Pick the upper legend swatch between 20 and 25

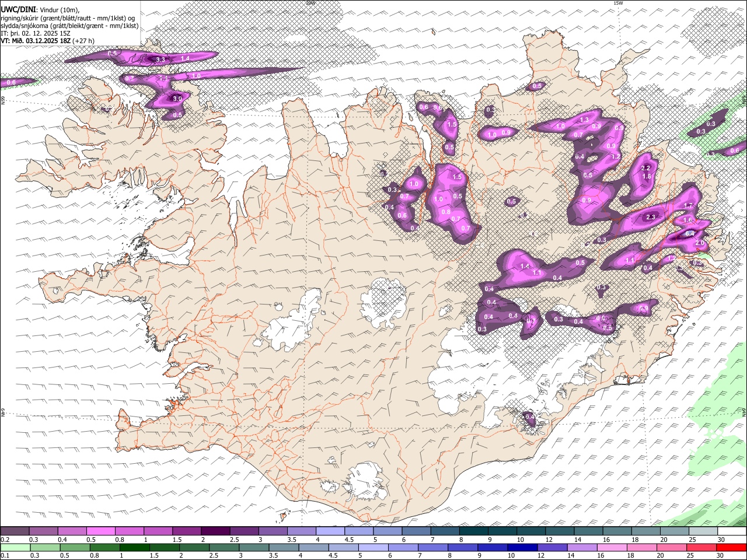click(x=674, y=531)
